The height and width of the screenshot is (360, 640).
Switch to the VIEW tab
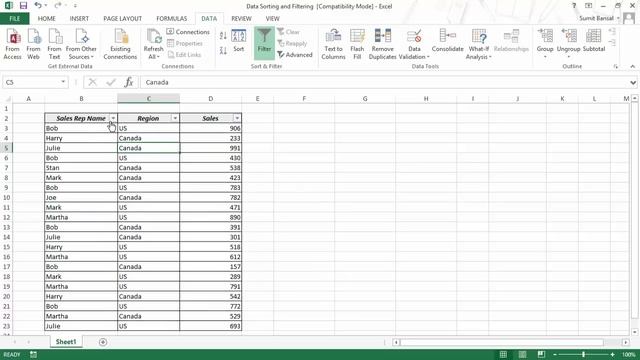tap(272, 18)
